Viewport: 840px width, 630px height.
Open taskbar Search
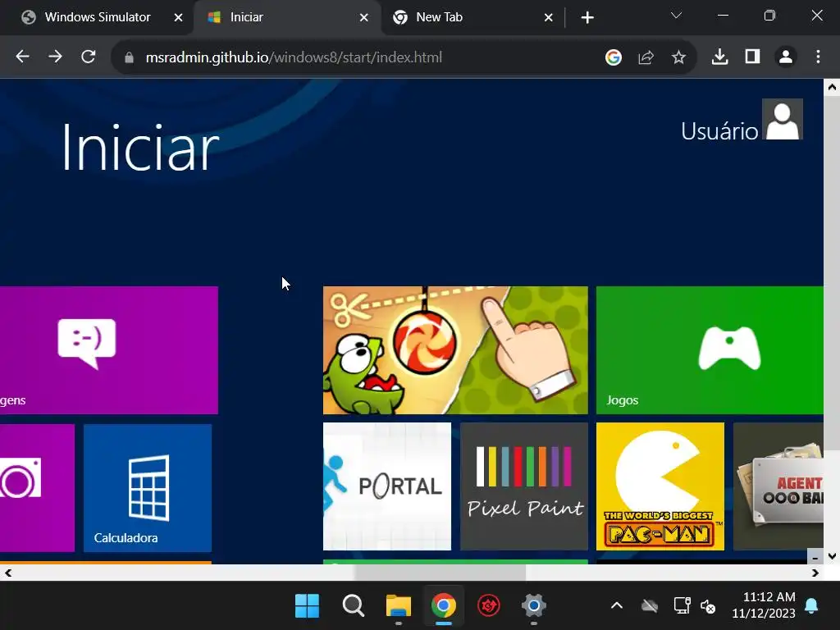(x=353, y=606)
